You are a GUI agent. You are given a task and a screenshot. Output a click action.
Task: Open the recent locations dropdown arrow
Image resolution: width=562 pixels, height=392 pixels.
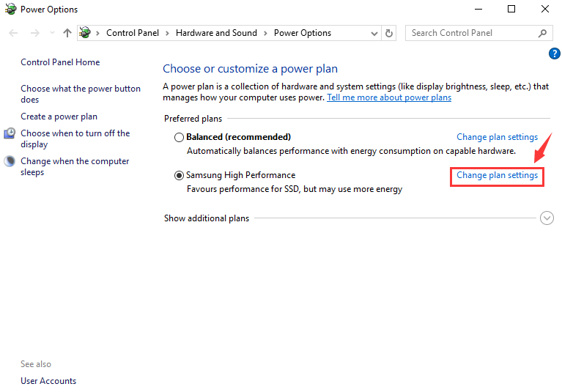52,33
